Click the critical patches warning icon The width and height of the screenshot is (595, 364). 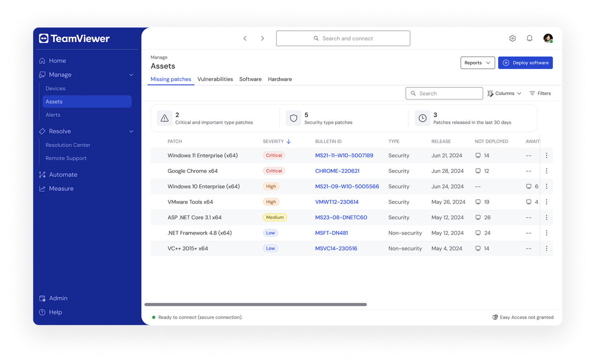[165, 118]
